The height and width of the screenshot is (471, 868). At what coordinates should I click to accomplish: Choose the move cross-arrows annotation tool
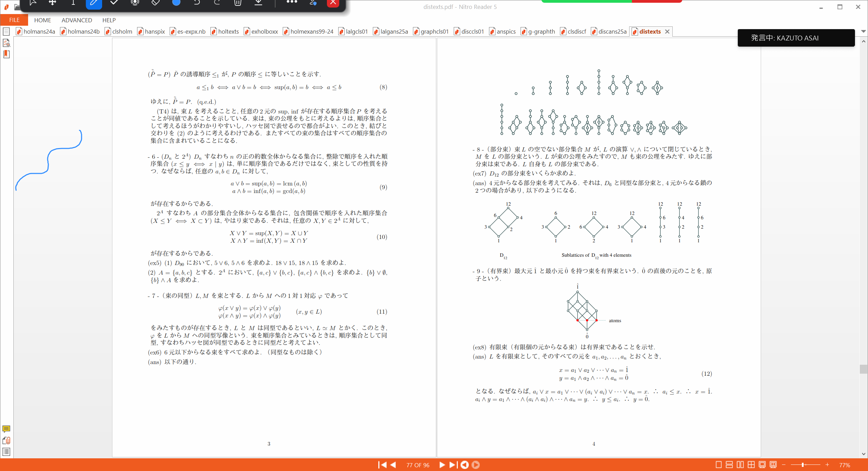tap(52, 3)
